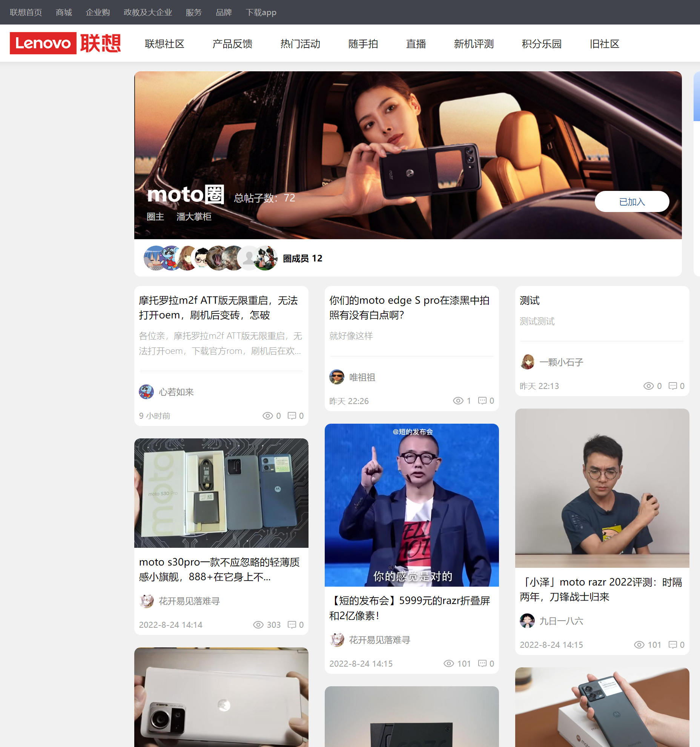
Task: Open post 「小泽」moto razr 2022评测
Action: point(601,589)
